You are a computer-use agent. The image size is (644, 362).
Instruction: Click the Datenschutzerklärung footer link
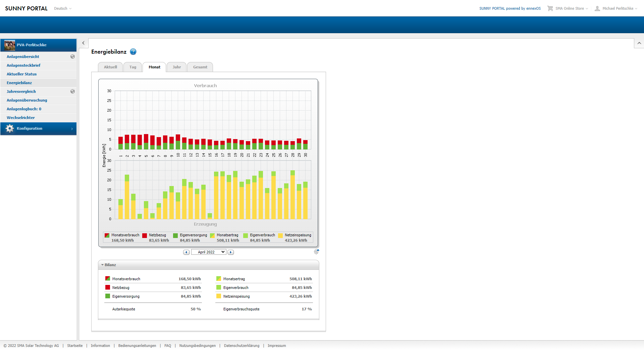[x=241, y=346]
